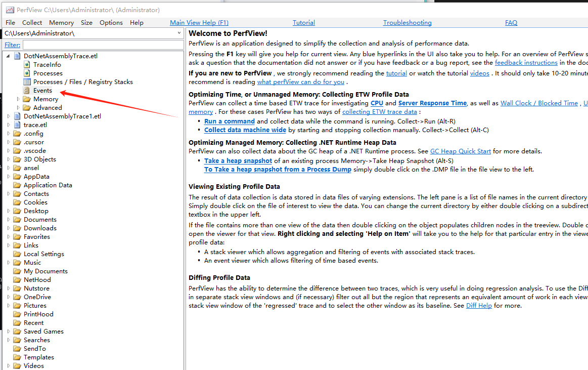Expand the Pictures folder node
The height and width of the screenshot is (370, 588).
[x=9, y=305]
